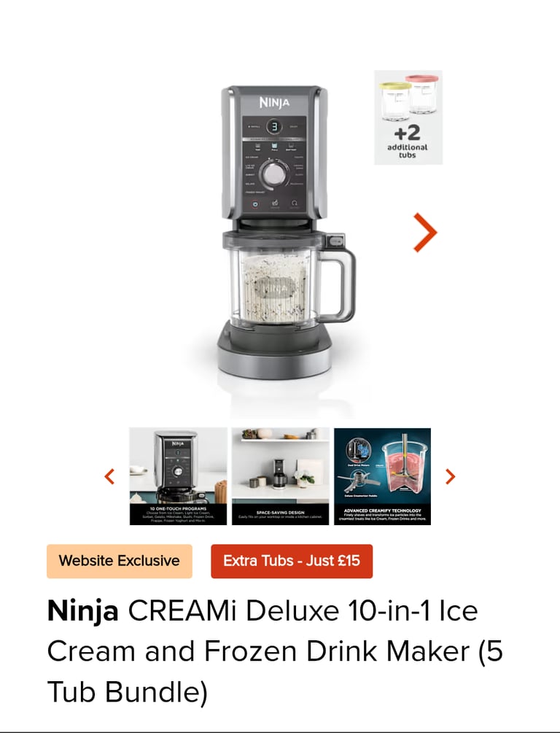The image size is (560, 733).
Task: Click the round dial on the machine
Action: pyautogui.click(x=273, y=175)
